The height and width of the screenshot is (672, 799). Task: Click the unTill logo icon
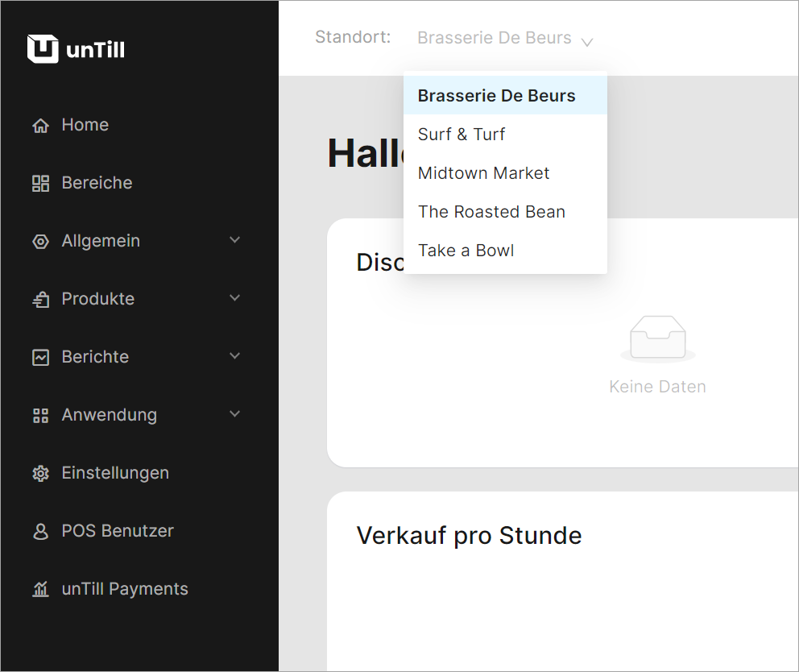click(x=43, y=49)
